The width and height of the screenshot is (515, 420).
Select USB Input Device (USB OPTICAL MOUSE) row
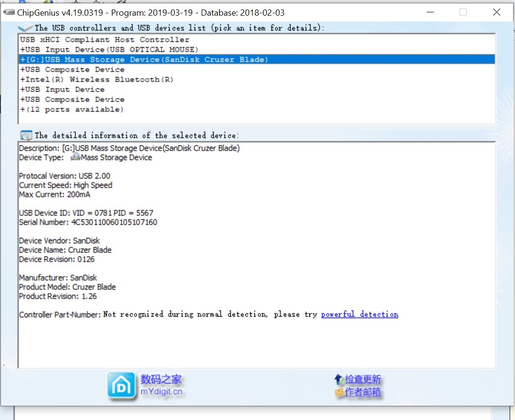coord(256,49)
